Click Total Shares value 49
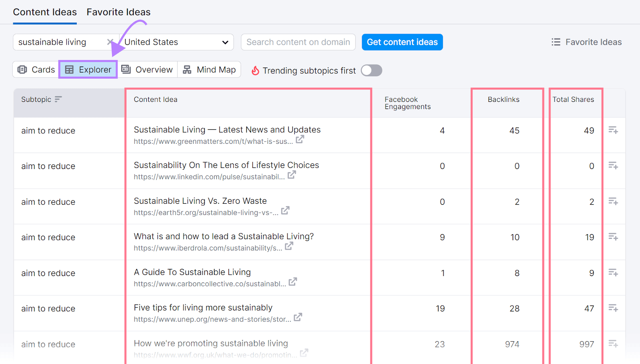The image size is (640, 364). [589, 131]
